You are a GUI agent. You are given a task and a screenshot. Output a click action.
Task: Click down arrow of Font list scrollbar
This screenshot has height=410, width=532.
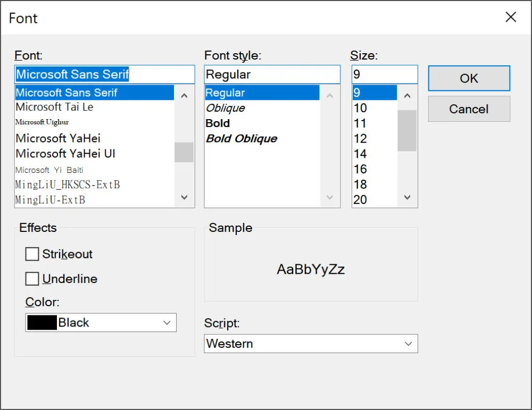[184, 197]
